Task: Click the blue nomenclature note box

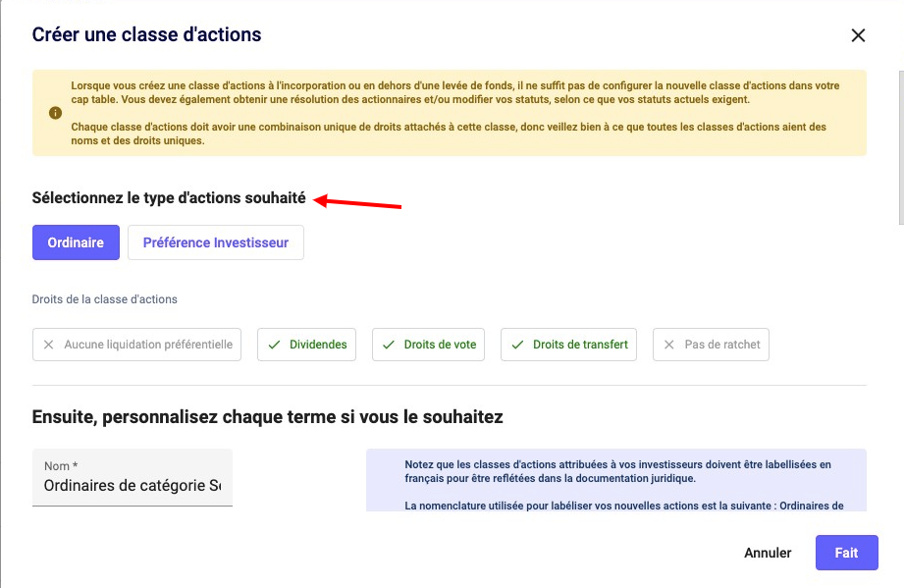Action: 615,481
